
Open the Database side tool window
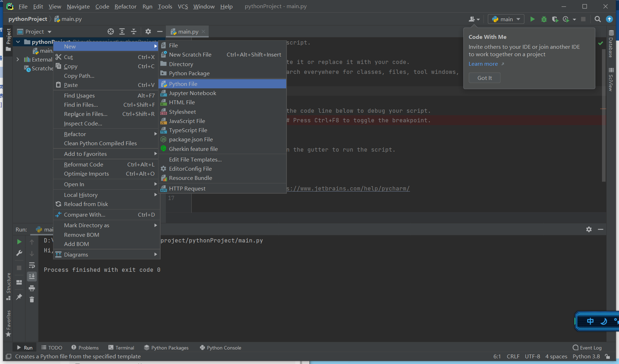pos(611,44)
